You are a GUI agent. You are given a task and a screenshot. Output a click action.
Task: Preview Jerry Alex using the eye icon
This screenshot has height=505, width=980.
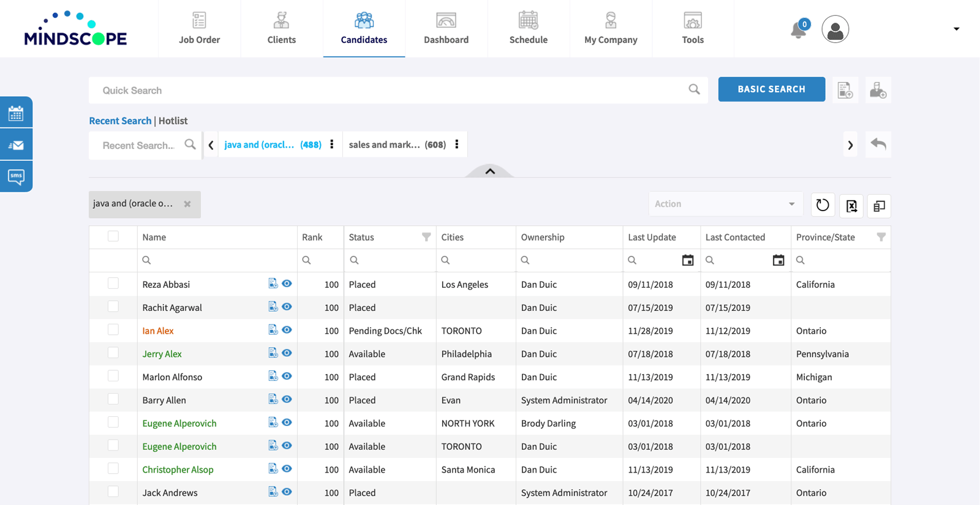[x=287, y=353]
